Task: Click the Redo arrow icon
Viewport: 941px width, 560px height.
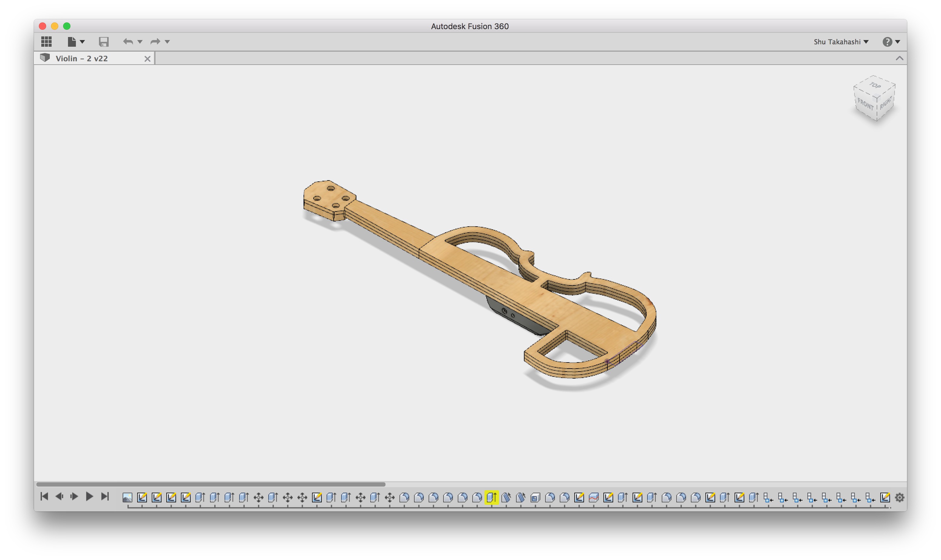Action: [155, 42]
